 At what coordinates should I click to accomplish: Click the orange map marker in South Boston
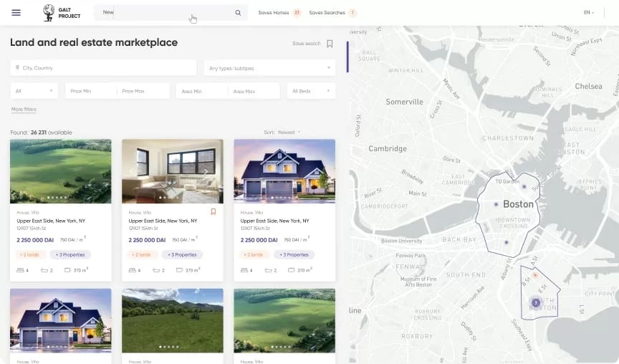pos(535,274)
